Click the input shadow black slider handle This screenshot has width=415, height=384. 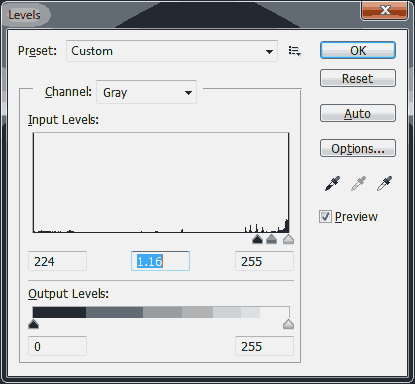pos(257,239)
